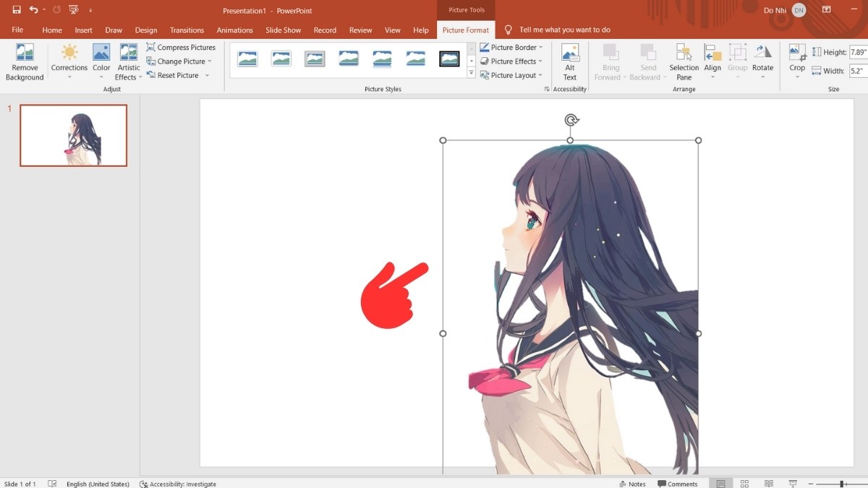Expand the Reset Picture dropdown arrow
Viewport: 868px width, 488px height.
click(207, 75)
